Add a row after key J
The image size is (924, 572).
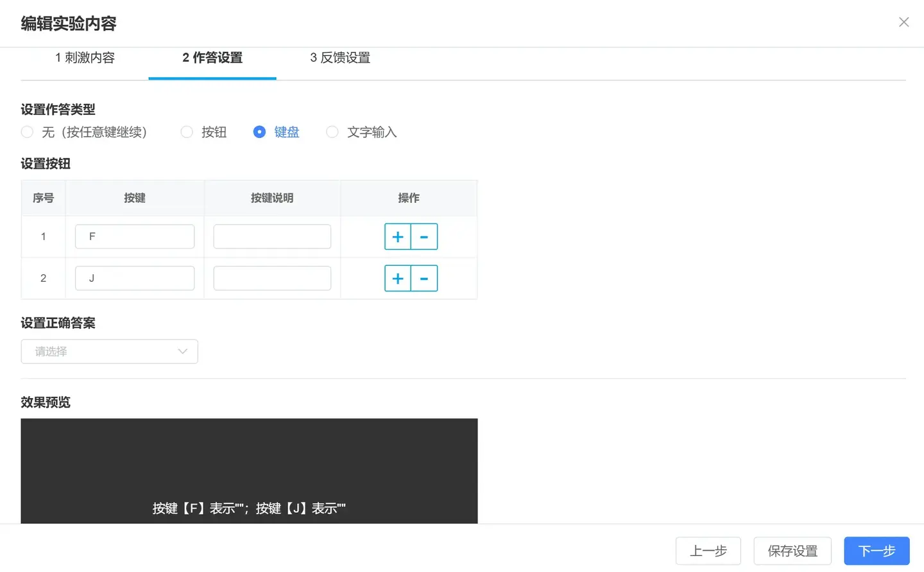point(398,279)
